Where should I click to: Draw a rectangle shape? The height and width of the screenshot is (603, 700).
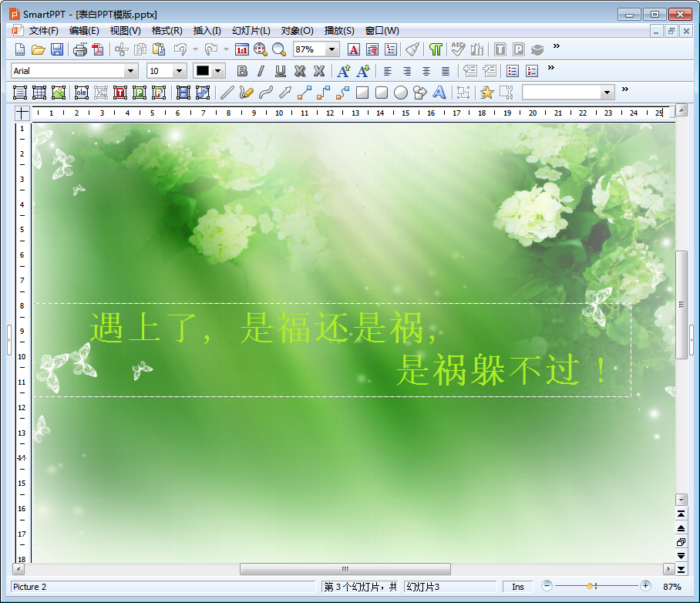[x=362, y=93]
